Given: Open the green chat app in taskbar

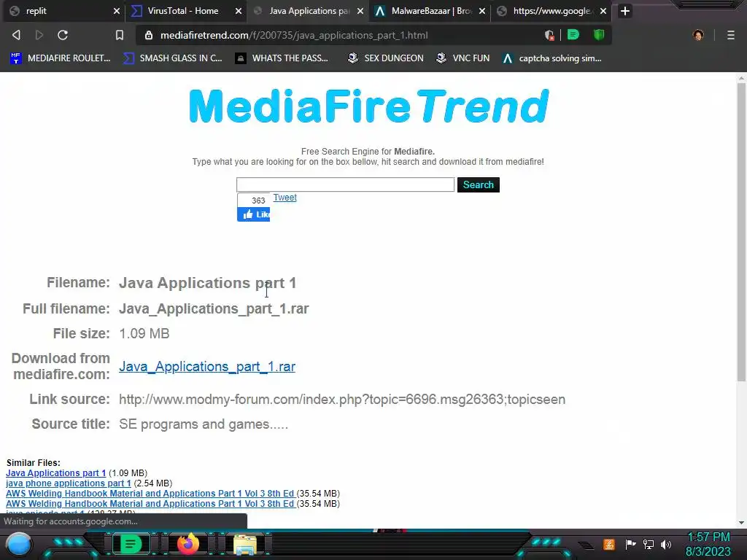Looking at the screenshot, I should 131,544.
